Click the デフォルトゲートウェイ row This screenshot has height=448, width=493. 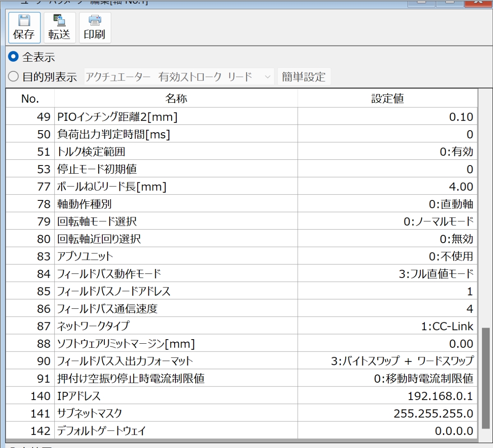164,430
